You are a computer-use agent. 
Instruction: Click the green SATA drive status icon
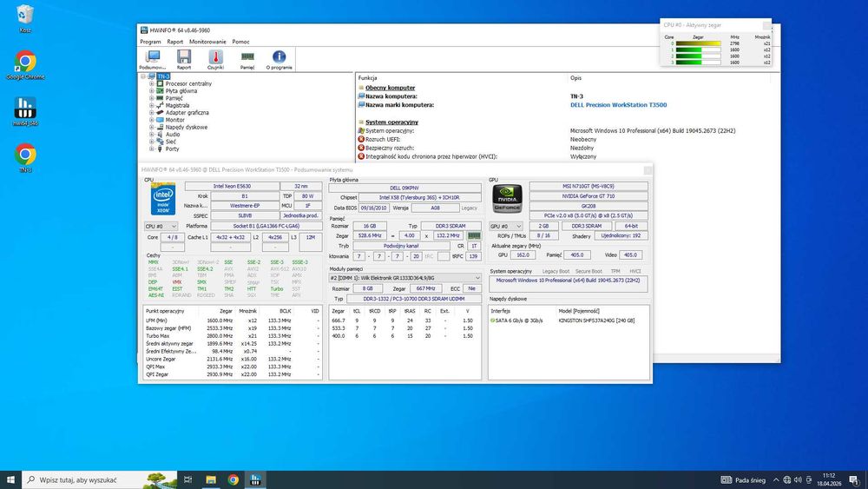point(493,320)
